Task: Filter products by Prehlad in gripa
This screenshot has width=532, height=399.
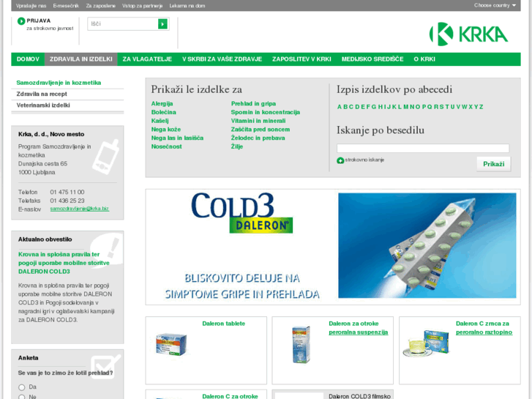Action: coord(253,103)
